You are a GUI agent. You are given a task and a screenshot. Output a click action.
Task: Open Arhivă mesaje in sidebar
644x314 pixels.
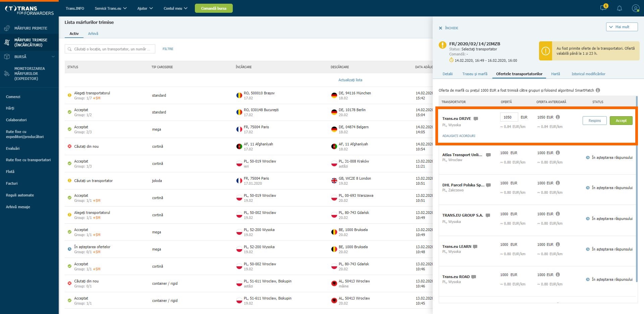tap(18, 207)
